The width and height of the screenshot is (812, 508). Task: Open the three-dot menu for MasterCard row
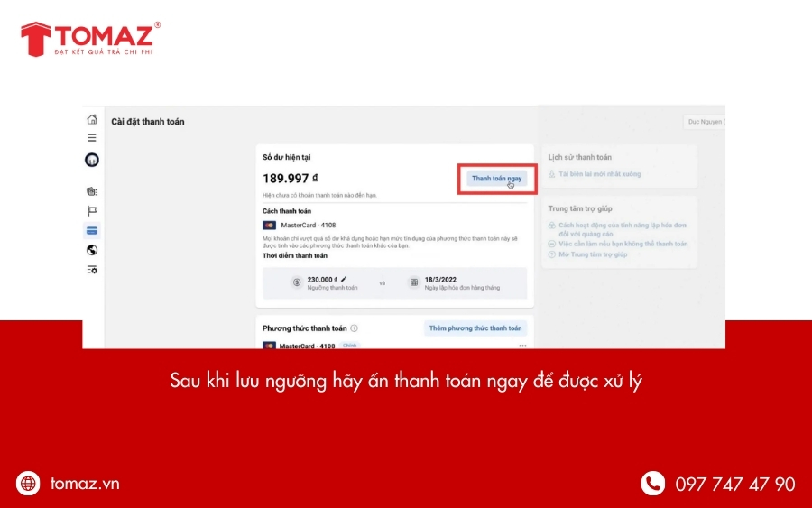pyautogui.click(x=521, y=346)
